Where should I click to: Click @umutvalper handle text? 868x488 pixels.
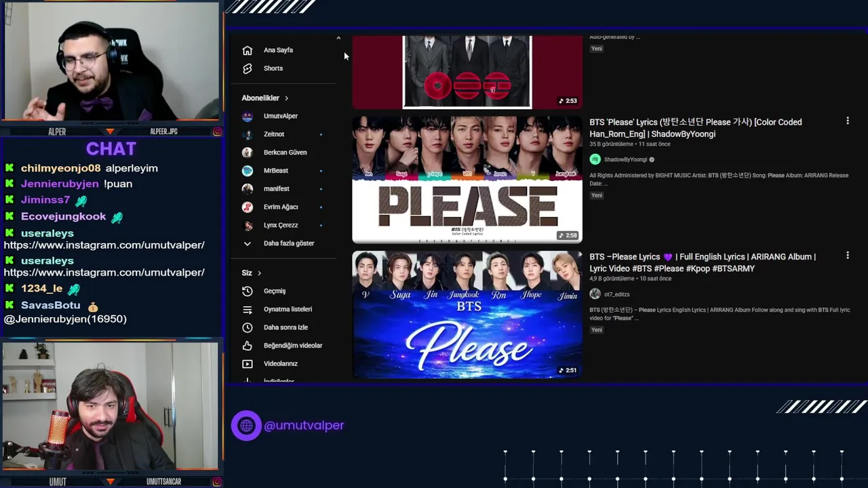point(304,426)
